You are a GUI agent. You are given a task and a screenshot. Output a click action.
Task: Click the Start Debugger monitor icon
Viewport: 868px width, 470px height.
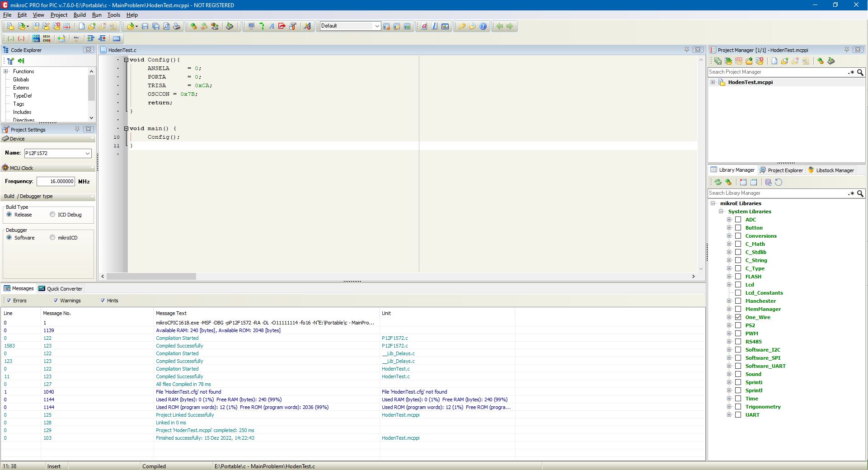click(x=252, y=26)
